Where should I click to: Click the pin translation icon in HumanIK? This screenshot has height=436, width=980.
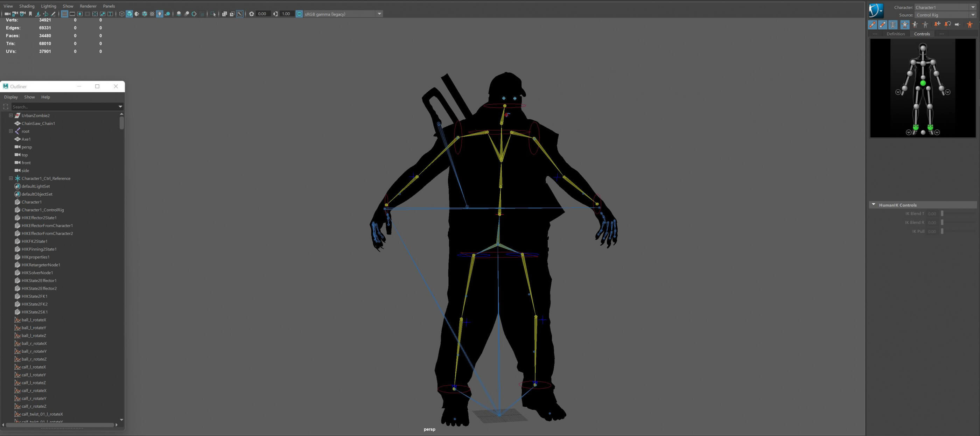pos(937,25)
